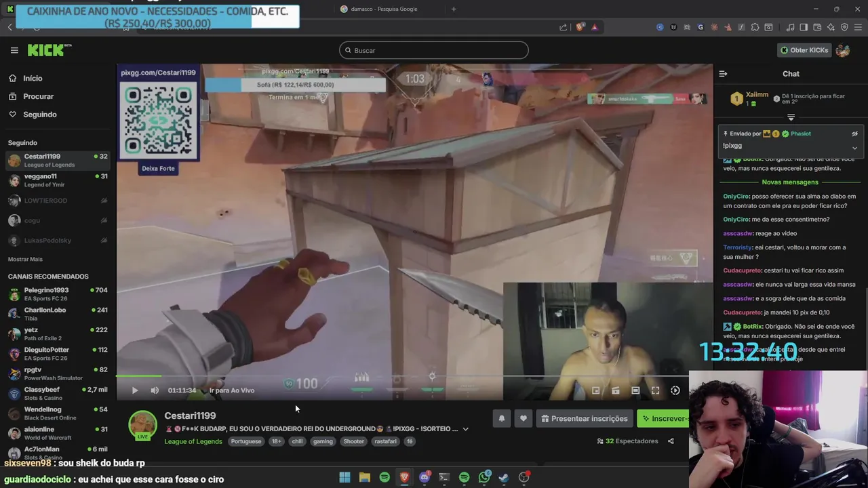This screenshot has height=488, width=868.
Task: Click Presentear inscrições button
Action: pyautogui.click(x=585, y=419)
